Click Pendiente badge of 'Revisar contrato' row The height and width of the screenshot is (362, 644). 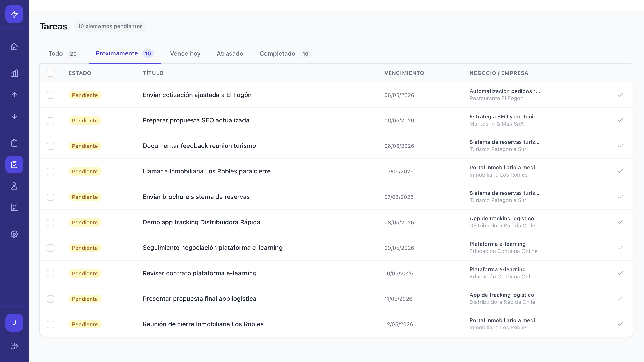(85, 273)
